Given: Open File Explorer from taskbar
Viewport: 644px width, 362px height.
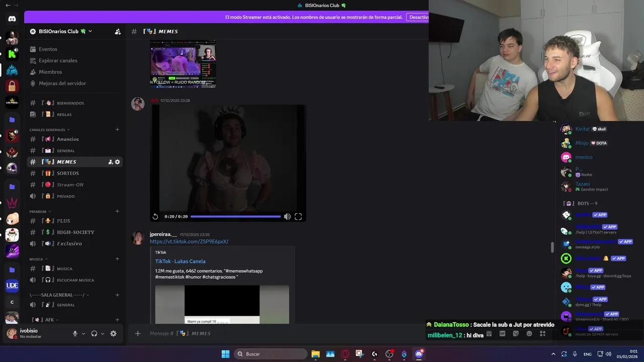Looking at the screenshot, I should click(315, 354).
